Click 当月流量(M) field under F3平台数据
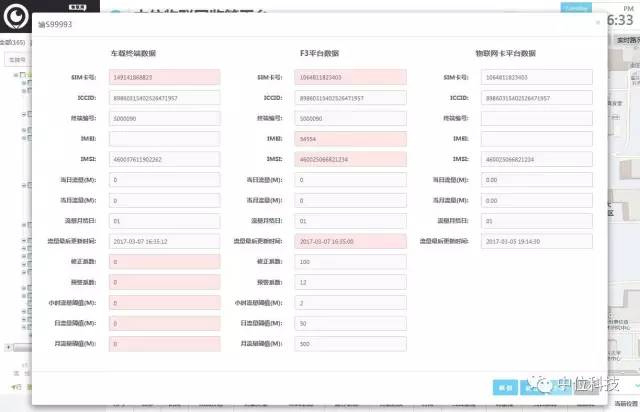Screen dimensions: 640x412 351,200
